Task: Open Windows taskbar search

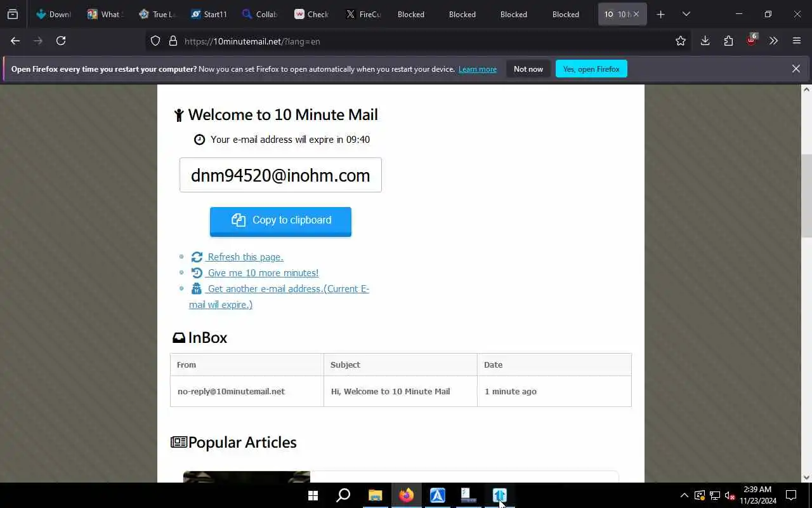Action: coord(343,495)
